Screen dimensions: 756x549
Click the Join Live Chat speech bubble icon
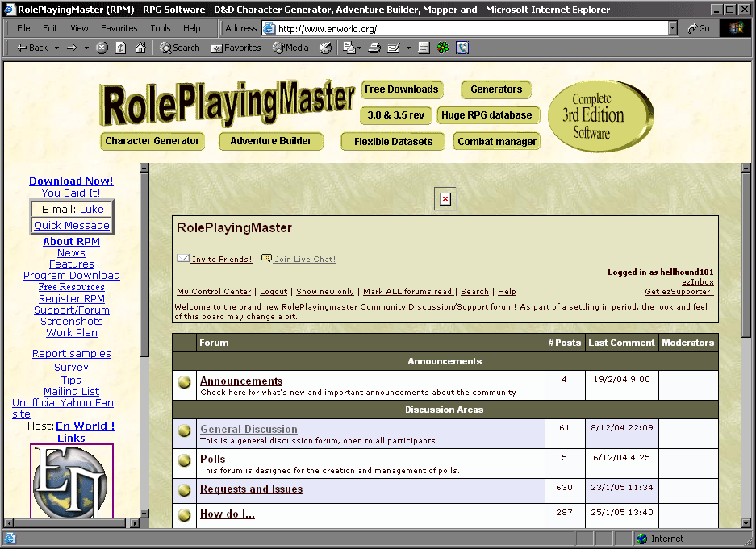point(266,258)
